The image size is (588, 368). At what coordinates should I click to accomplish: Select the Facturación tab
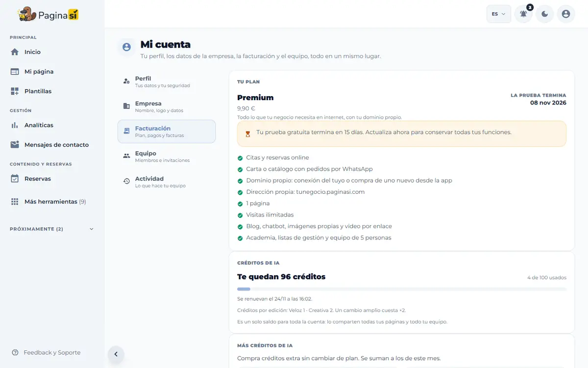point(167,131)
